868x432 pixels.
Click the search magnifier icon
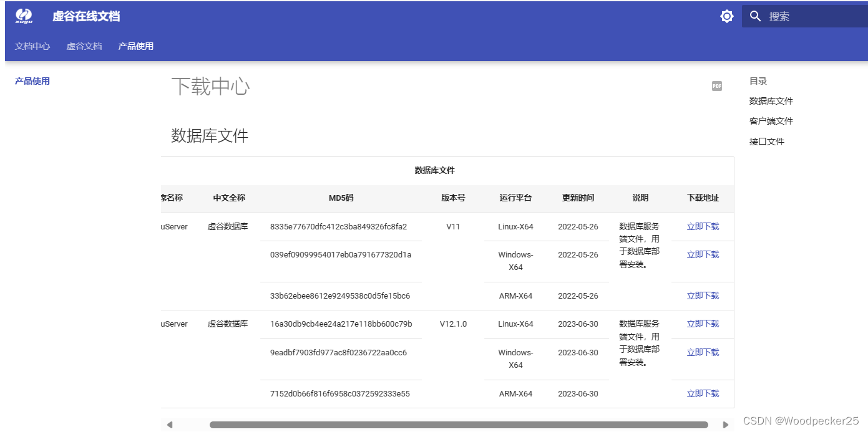point(756,16)
